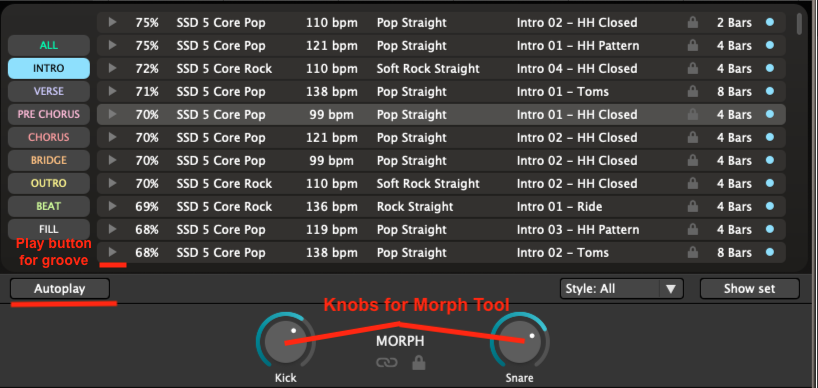Select the 'Intro 04 – HH Closed' groove name

tap(577, 69)
